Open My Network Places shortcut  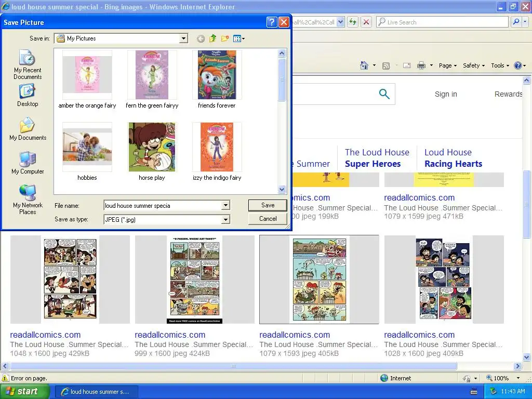point(28,200)
